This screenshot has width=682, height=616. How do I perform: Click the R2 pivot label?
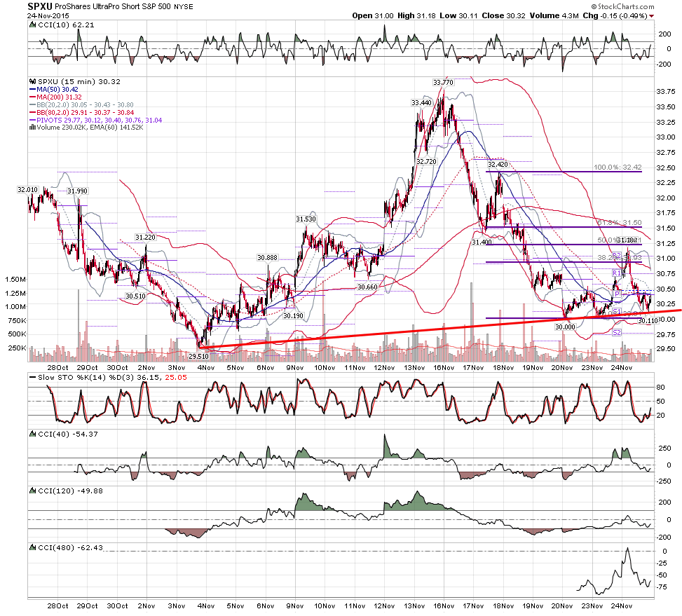617,256
